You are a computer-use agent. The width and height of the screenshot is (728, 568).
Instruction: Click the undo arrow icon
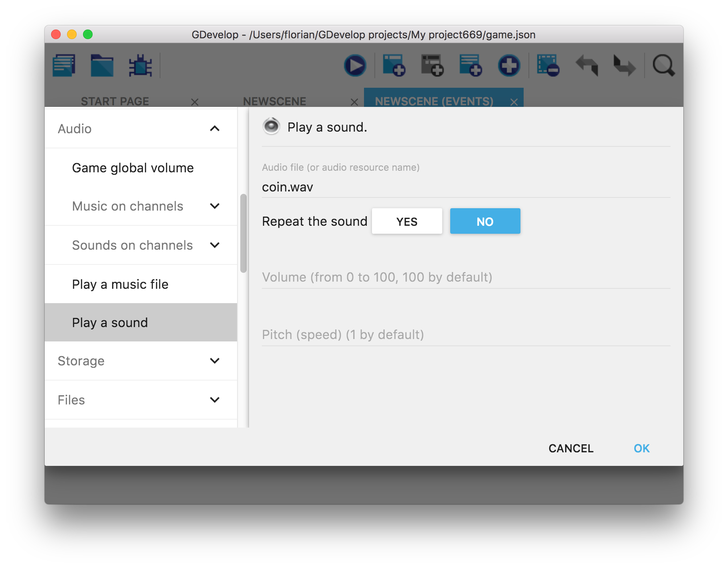(586, 65)
